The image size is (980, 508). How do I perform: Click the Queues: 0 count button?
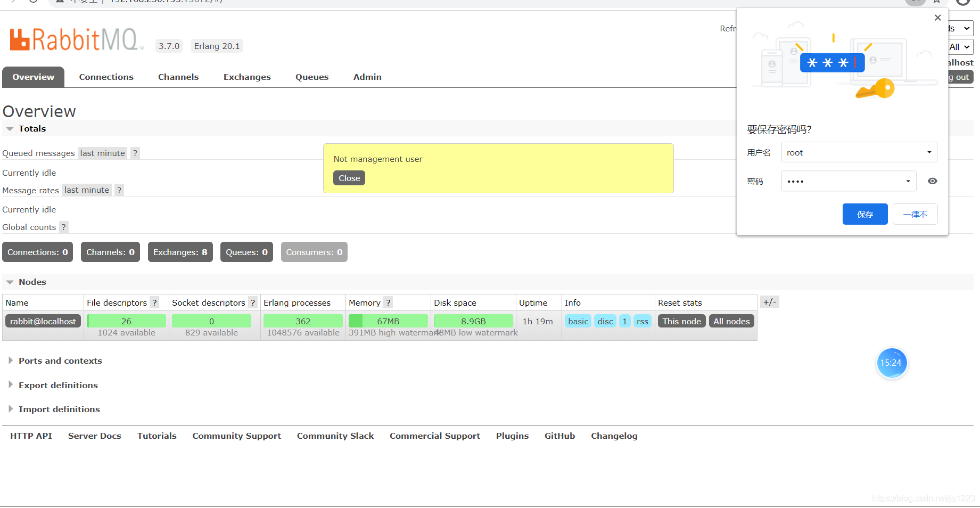click(x=247, y=252)
